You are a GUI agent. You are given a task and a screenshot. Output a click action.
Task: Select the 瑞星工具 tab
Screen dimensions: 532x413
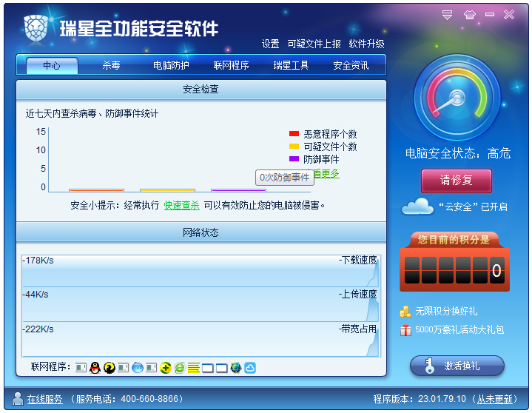[x=291, y=65]
